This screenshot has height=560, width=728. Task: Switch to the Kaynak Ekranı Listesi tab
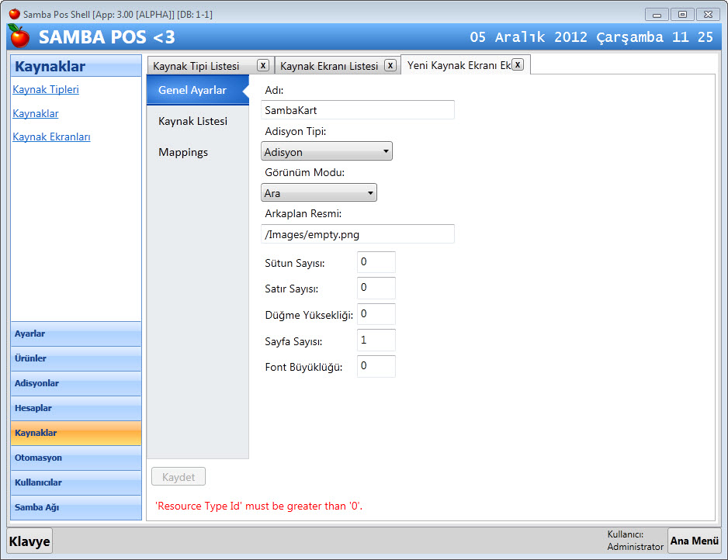click(329, 66)
